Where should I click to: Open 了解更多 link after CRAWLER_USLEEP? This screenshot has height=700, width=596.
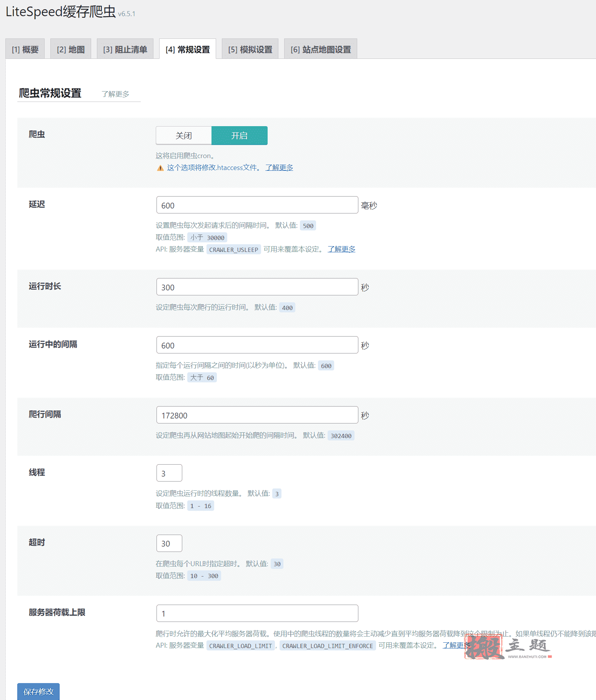(341, 249)
